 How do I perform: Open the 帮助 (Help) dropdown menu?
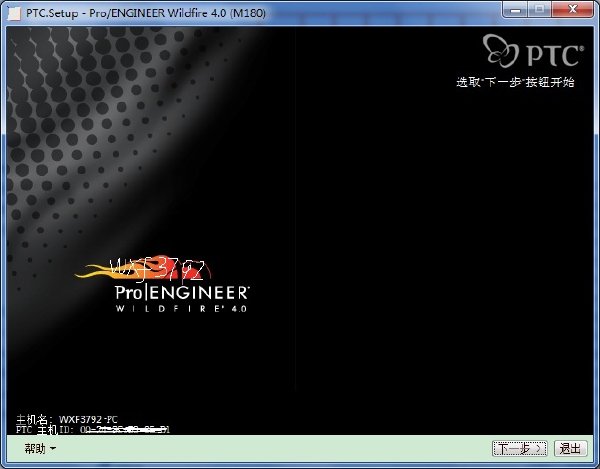(x=40, y=448)
